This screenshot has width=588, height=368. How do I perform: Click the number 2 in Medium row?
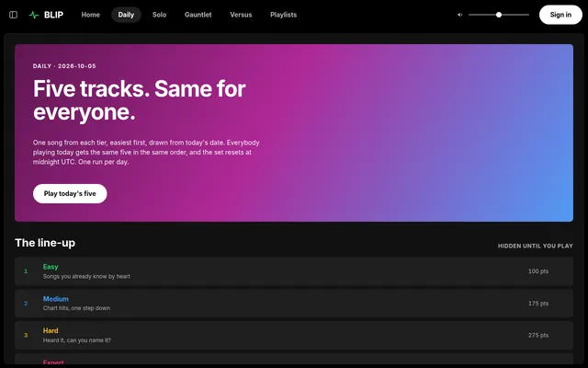coord(26,303)
